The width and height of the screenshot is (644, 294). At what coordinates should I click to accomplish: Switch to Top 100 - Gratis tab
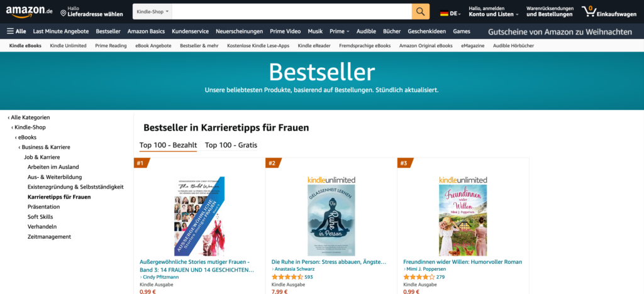[x=231, y=145]
